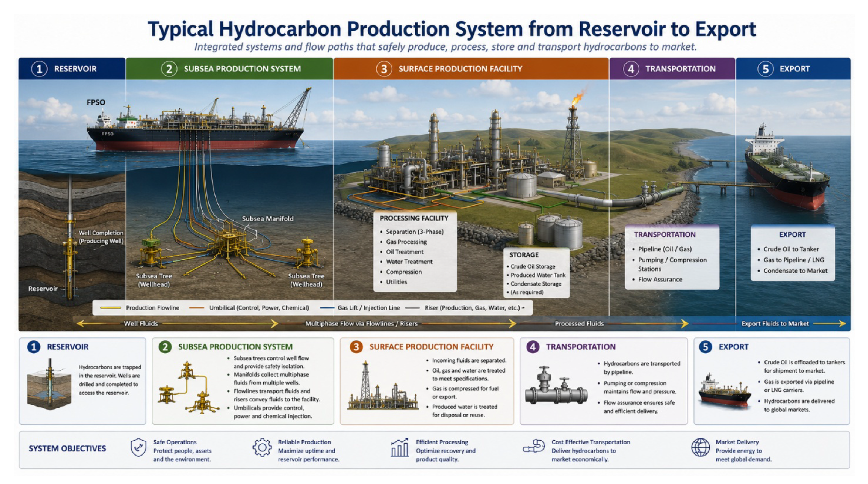Click the bar chart icon for Efficient Processing
The width and height of the screenshot is (868, 484).
pos(400,447)
